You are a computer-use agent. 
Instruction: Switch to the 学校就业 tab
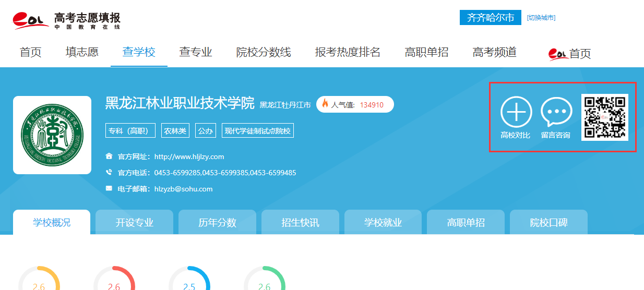[383, 222]
